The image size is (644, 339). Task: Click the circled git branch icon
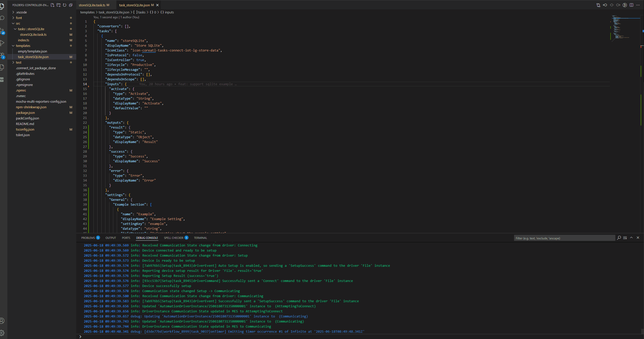625,5
